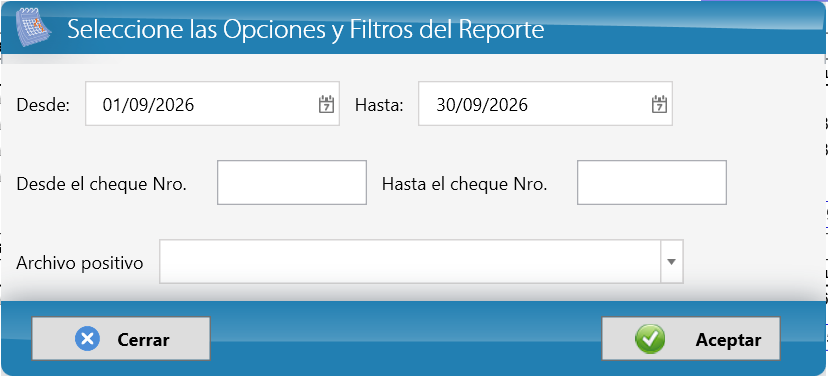
Task: Click the dialog title "Seleccione las Opciones y Filtros del Reporte"
Action: pos(306,29)
